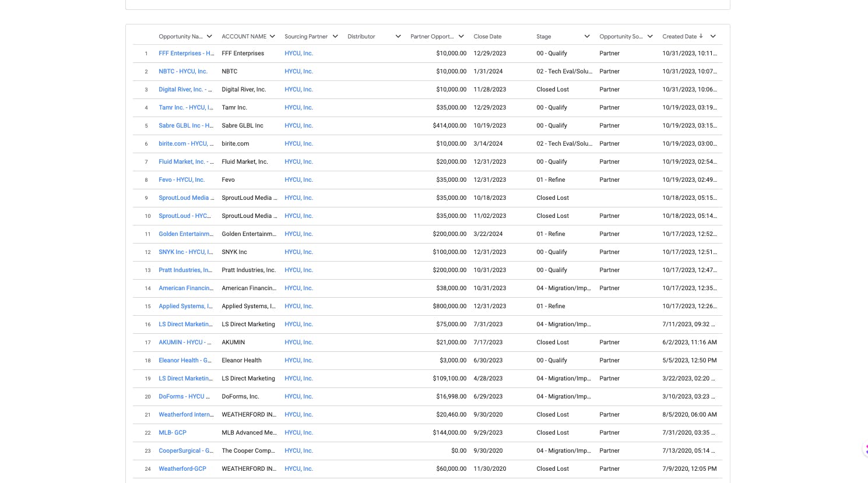Open DoForms - HYCU opportunity link
This screenshot has height=483, width=868.
pyautogui.click(x=184, y=396)
